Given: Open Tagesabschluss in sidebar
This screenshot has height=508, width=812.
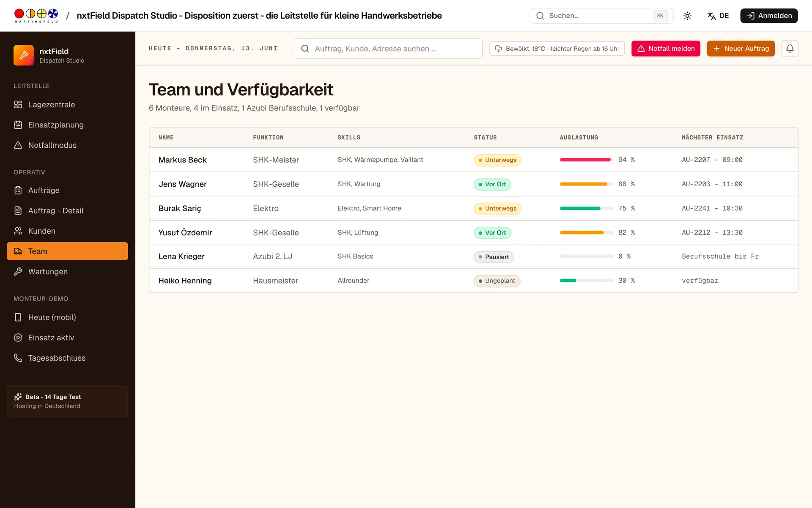Looking at the screenshot, I should [67, 358].
